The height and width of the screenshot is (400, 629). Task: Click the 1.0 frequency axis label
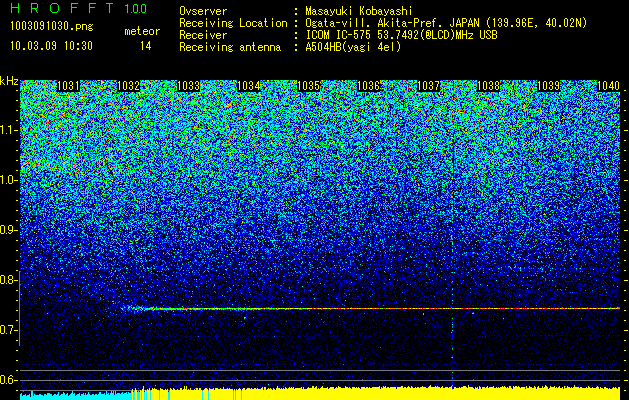click(9, 180)
